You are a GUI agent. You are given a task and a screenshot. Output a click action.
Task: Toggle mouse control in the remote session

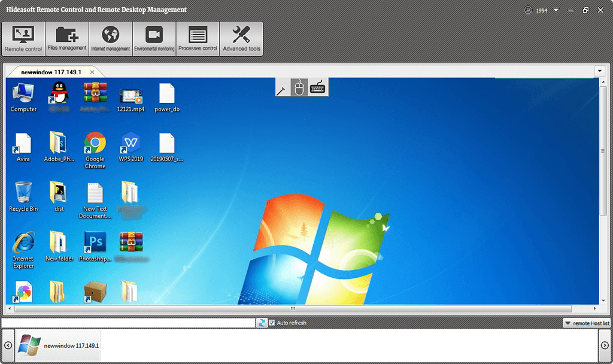point(299,87)
